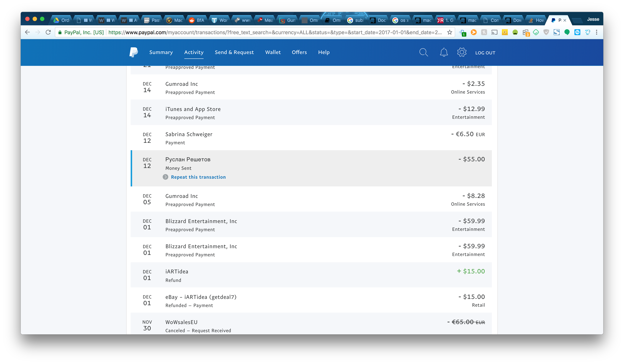Click the Chrome profile name Jesse
Viewport: 624px width, 364px height.
(593, 19)
